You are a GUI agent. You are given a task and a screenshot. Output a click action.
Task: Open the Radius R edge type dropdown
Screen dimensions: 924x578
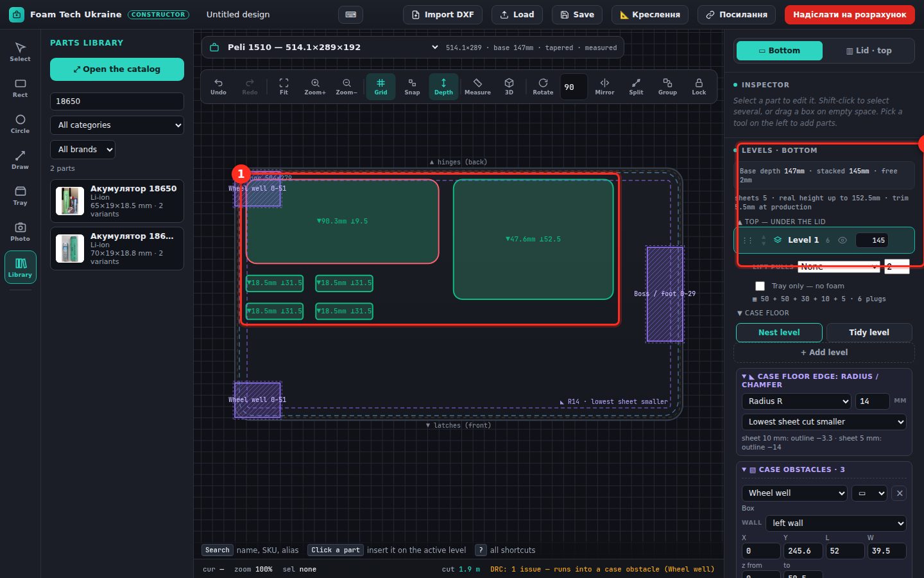pyautogui.click(x=797, y=401)
